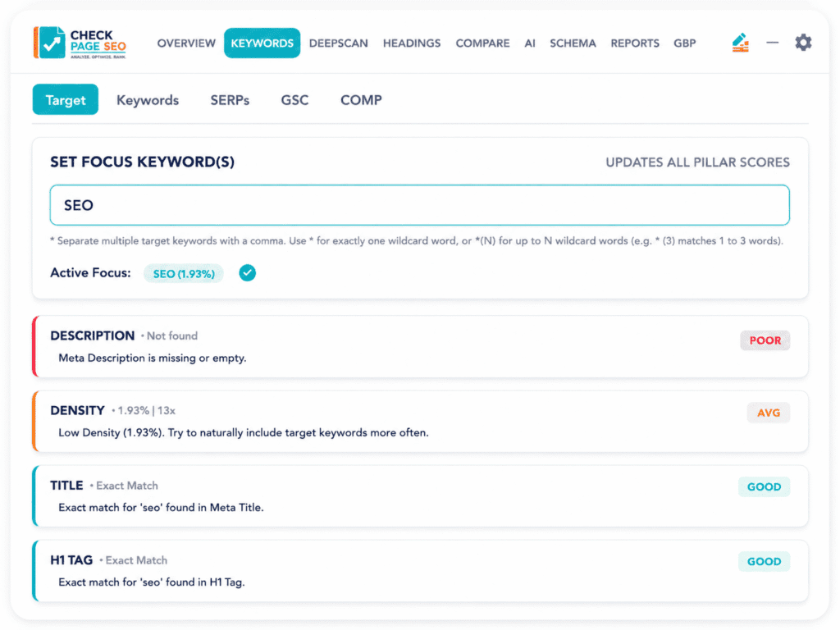
Task: Open the AI tab
Action: tap(530, 43)
